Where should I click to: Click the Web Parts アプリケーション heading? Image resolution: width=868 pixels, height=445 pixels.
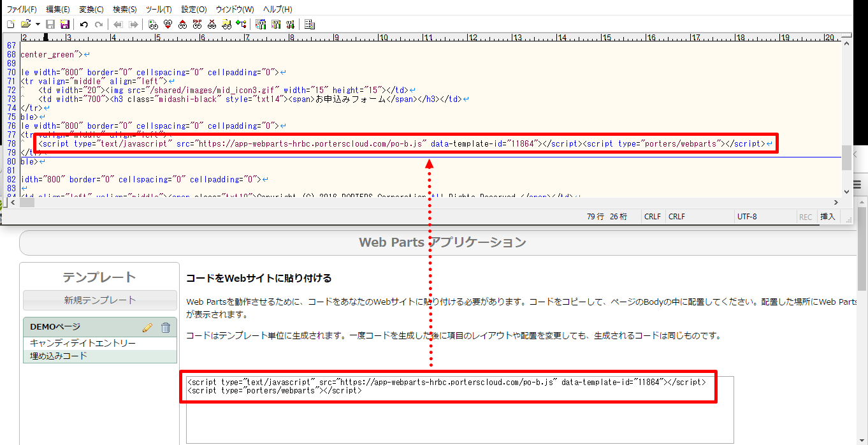[442, 242]
